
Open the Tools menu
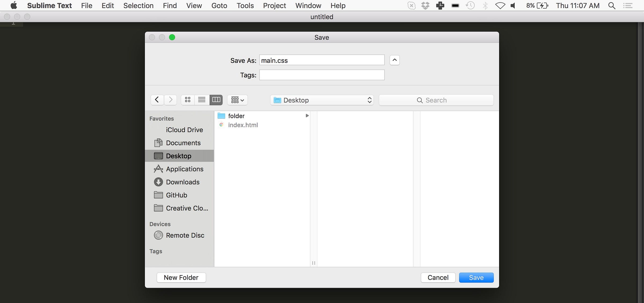[245, 5]
